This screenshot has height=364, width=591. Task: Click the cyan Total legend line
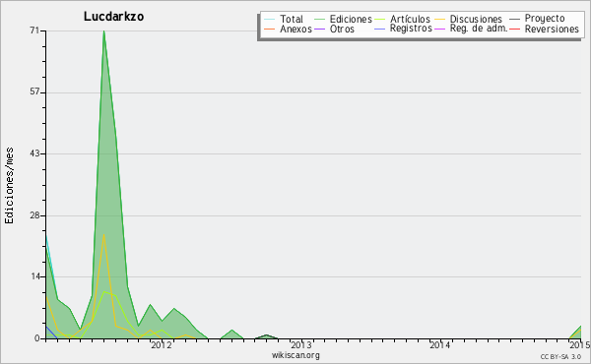pos(270,20)
